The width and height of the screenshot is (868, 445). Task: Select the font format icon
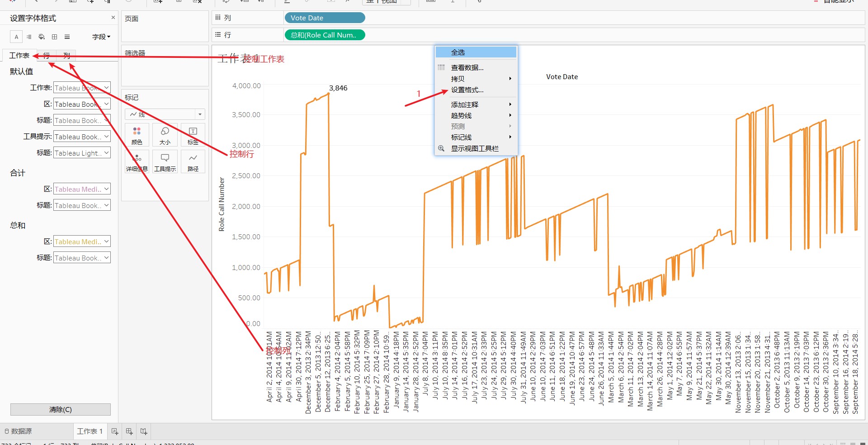(x=16, y=37)
